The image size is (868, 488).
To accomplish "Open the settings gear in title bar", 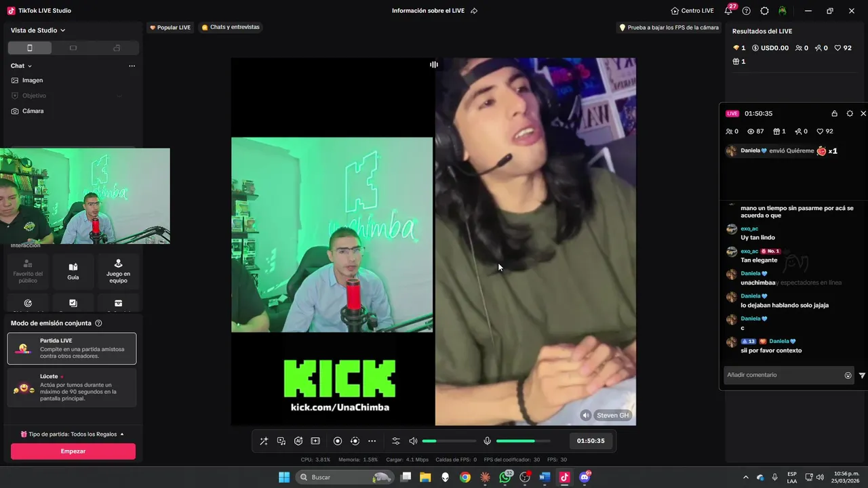I will click(x=764, y=11).
